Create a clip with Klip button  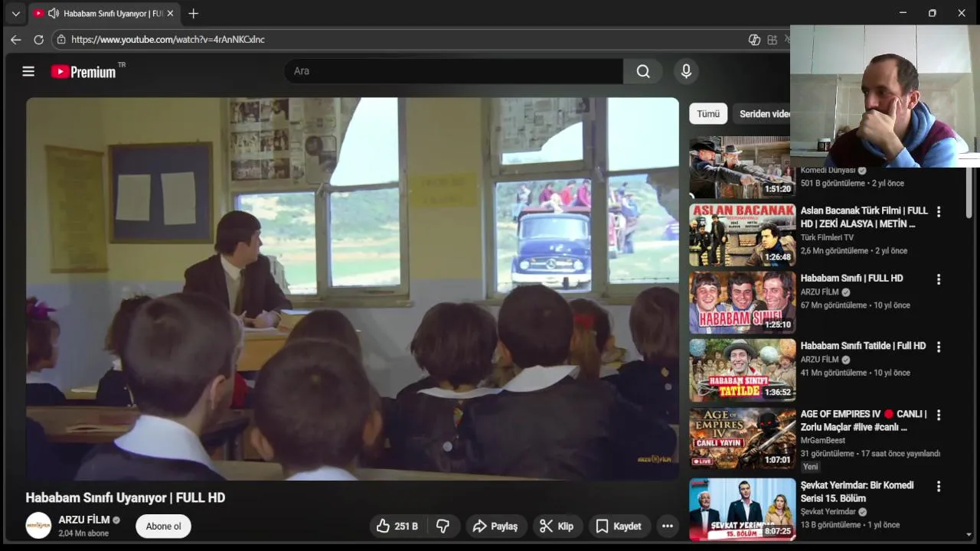point(557,526)
